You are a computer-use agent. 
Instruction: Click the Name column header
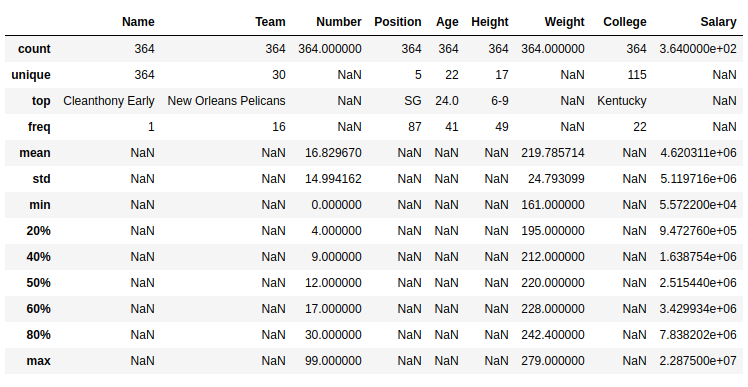138,22
